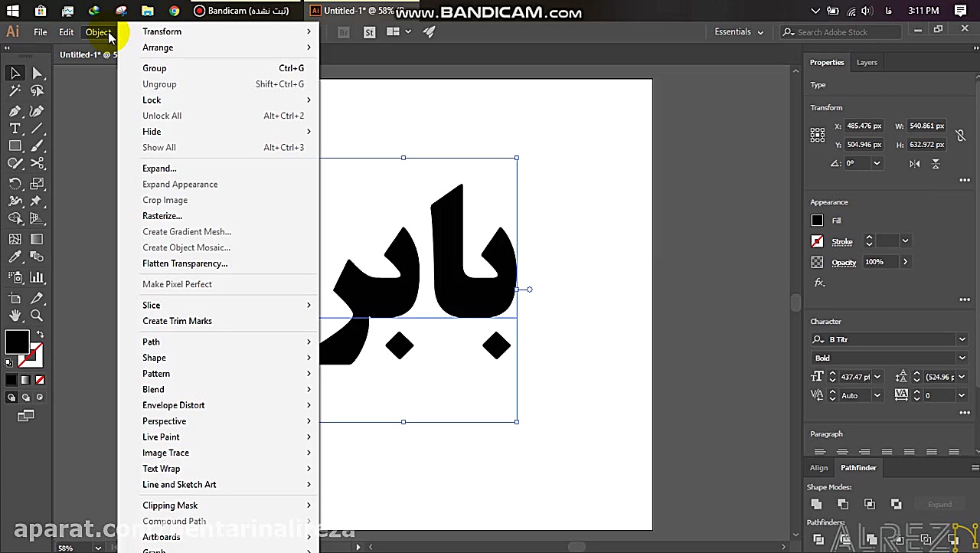Expand Opacity options arrow
This screenshot has width=980, height=553.
pyautogui.click(x=905, y=262)
